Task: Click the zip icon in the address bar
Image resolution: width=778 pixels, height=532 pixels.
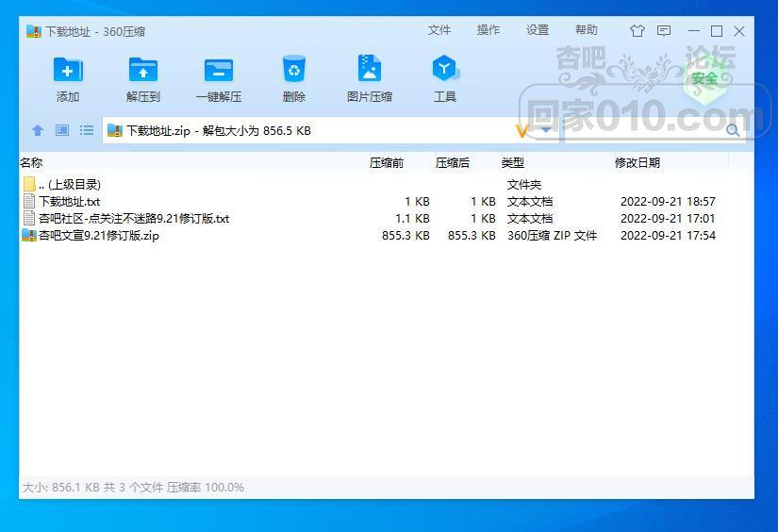Action: 115,130
